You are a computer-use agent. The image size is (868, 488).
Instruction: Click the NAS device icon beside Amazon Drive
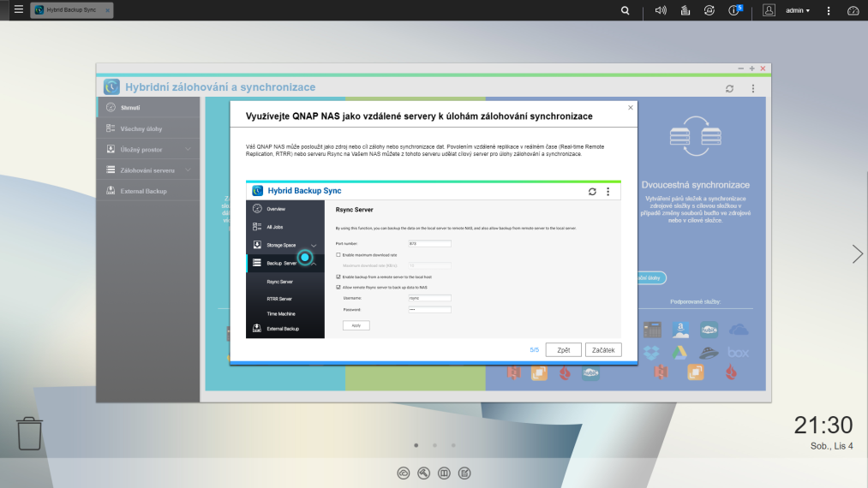[652, 330]
